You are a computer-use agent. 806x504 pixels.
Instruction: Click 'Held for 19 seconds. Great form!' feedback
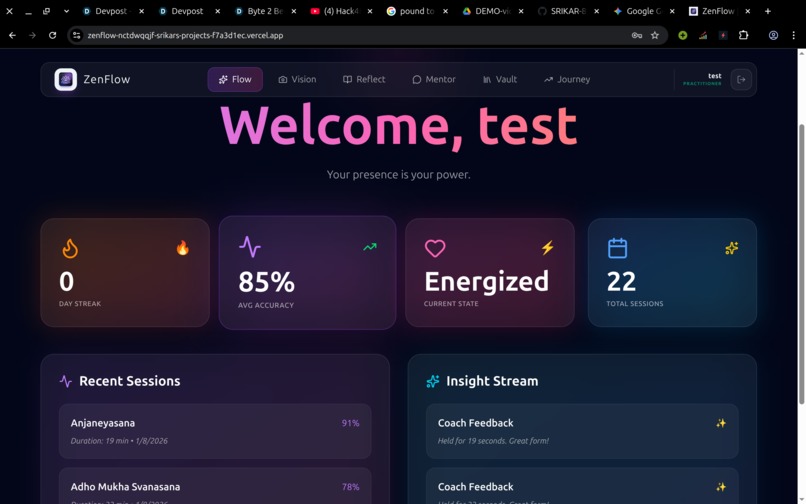pos(493,441)
